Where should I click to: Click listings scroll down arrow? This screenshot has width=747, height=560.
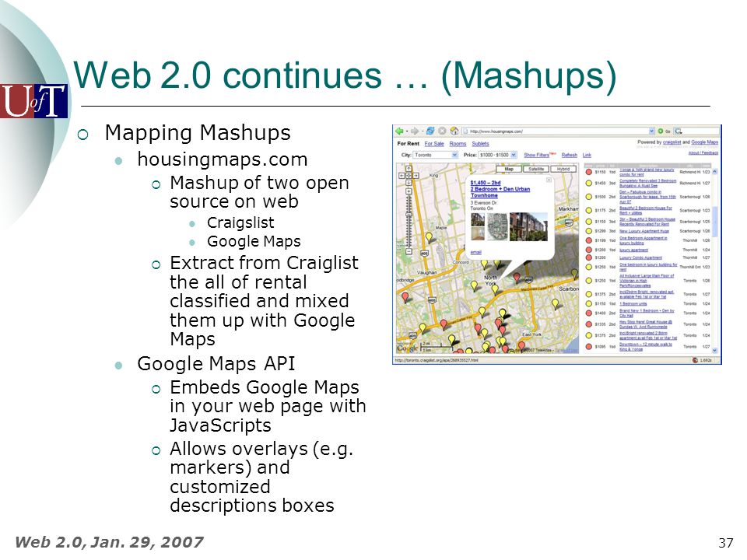[x=714, y=351]
